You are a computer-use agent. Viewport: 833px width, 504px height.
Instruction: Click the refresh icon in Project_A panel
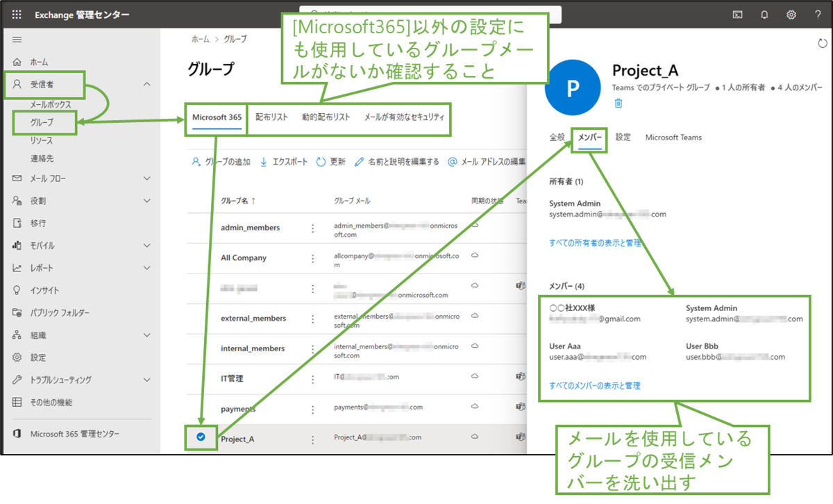(x=823, y=44)
